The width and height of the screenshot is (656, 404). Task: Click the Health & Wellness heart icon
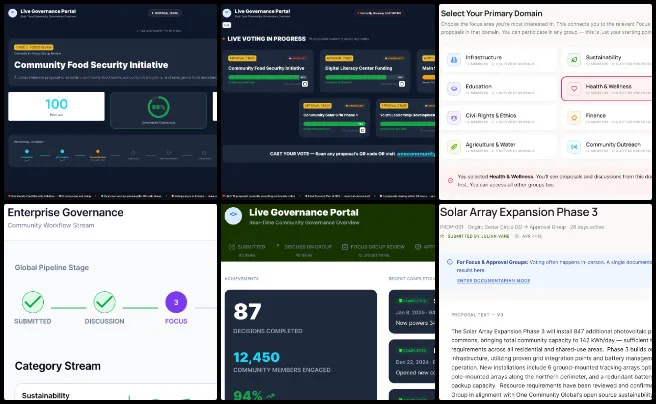click(x=574, y=89)
